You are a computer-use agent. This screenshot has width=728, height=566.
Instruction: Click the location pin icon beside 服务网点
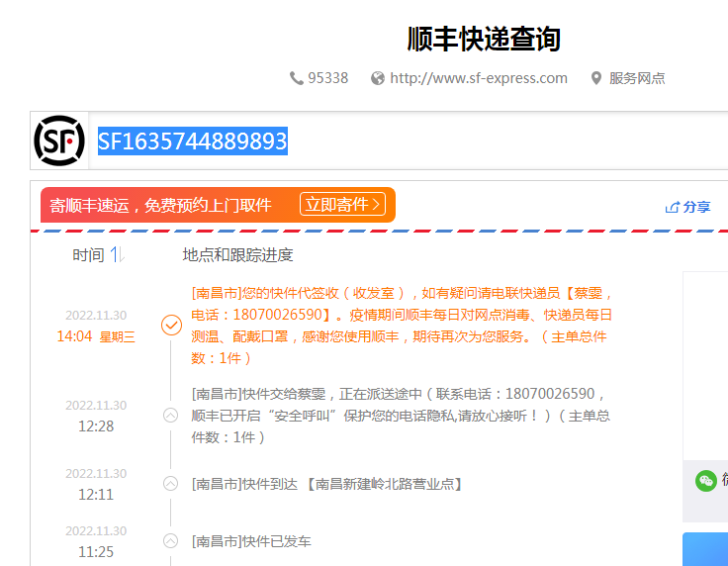(x=596, y=78)
